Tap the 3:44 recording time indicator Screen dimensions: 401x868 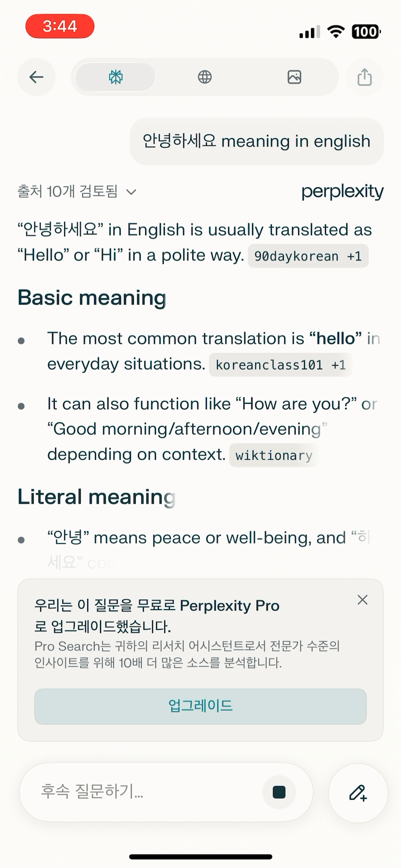coord(60,26)
